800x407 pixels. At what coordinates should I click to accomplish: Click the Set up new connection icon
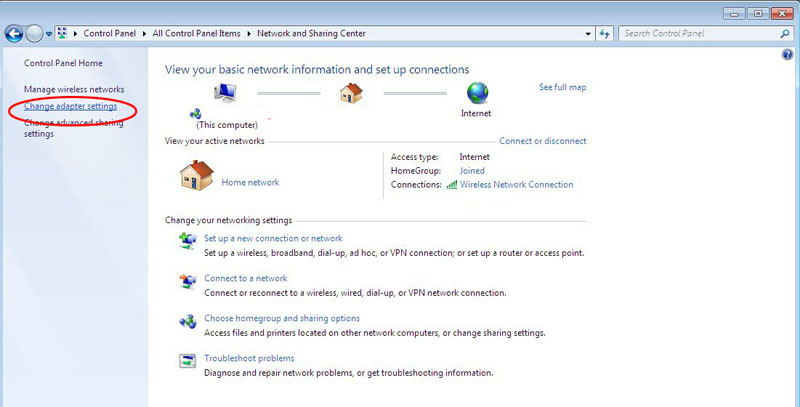187,241
